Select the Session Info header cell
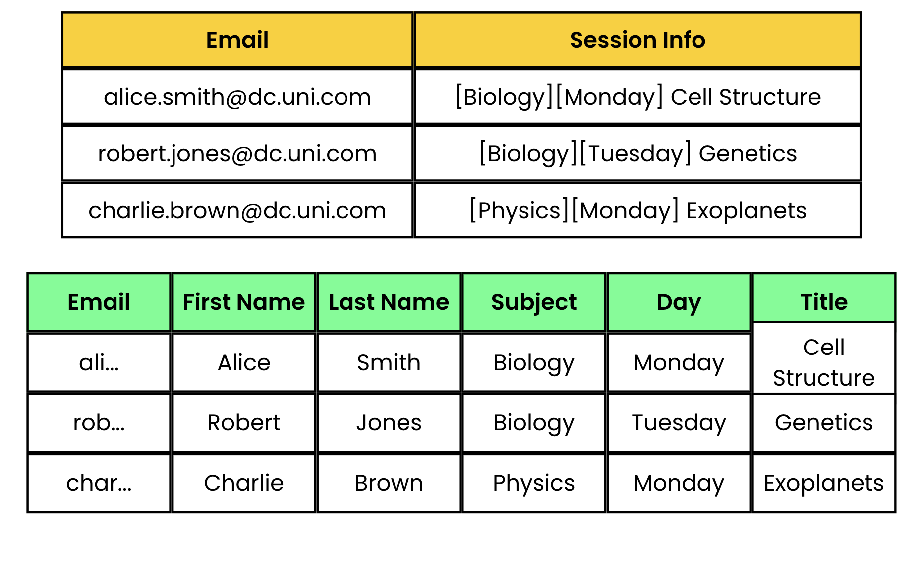The width and height of the screenshot is (924, 586). click(637, 40)
